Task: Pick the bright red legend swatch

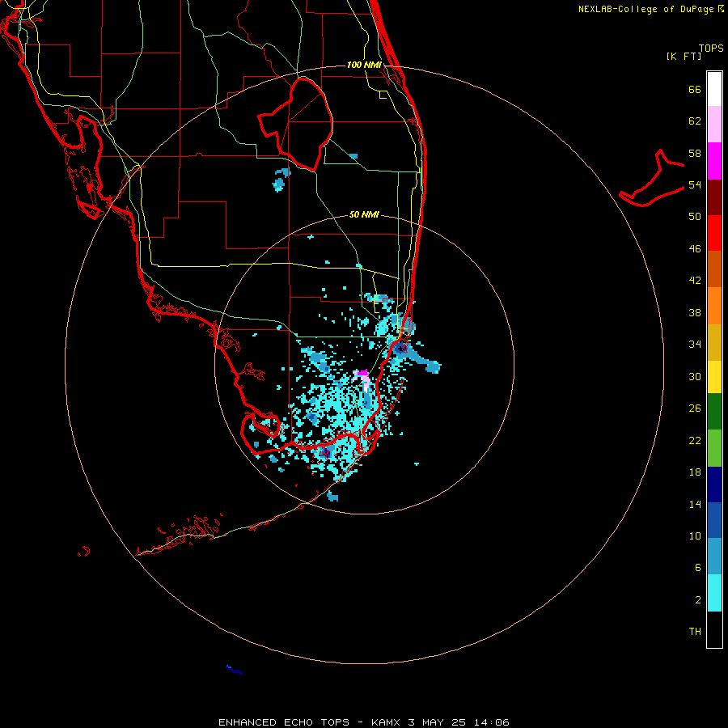Action: point(714,233)
